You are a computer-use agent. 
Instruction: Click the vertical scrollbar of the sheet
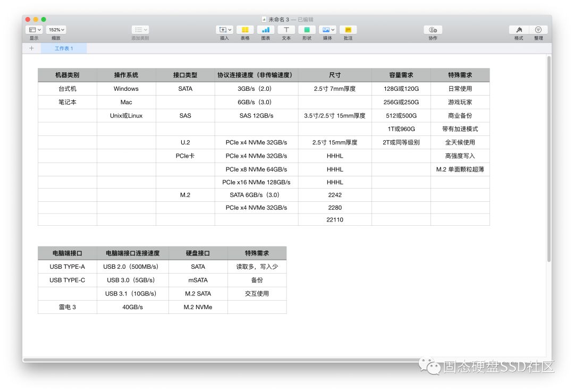click(x=548, y=159)
